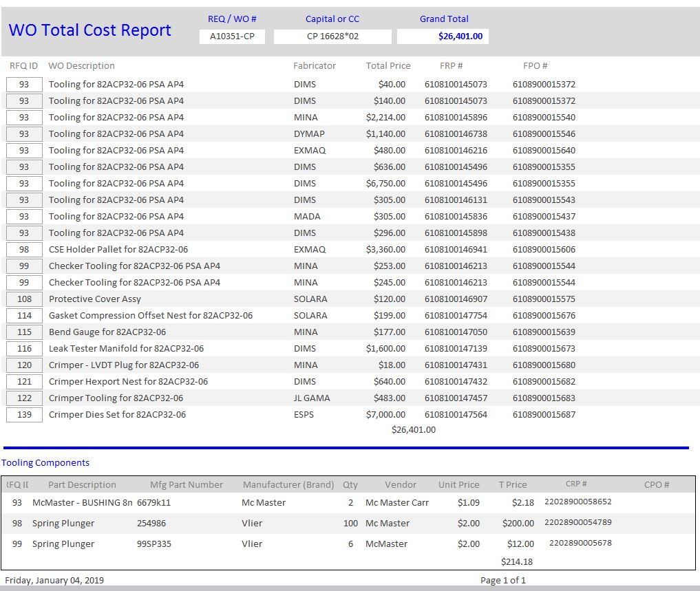
Task: Click the FRP # column header
Action: [x=451, y=65]
